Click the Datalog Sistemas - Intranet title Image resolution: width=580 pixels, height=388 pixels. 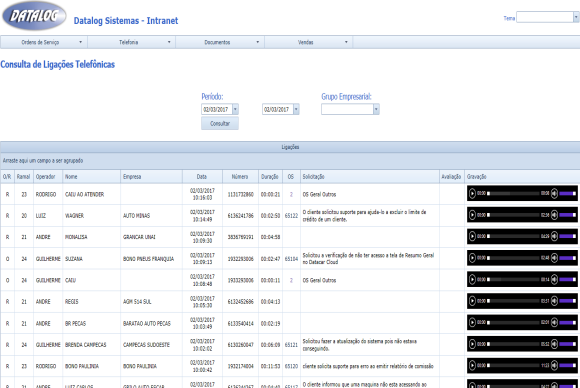click(x=126, y=21)
